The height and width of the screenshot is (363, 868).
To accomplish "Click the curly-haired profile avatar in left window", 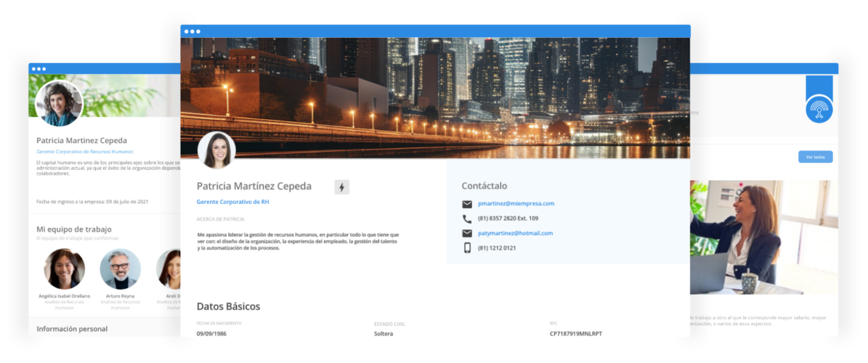I will [x=58, y=104].
